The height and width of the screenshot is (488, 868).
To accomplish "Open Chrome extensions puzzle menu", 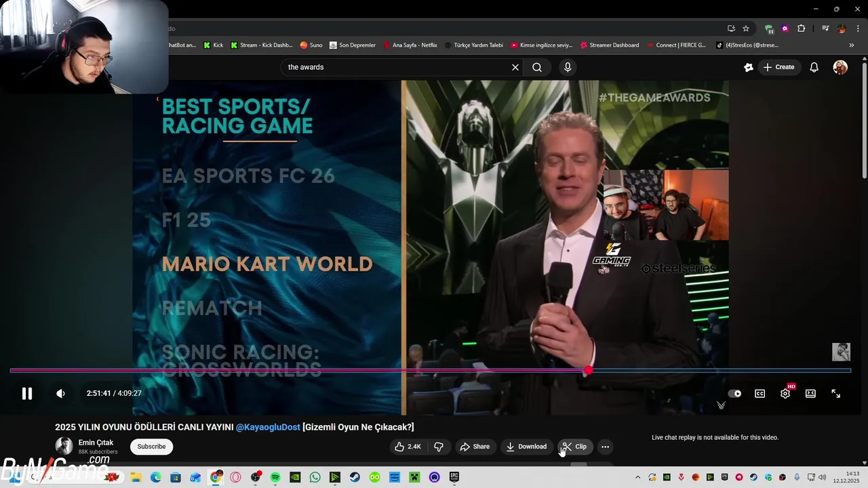I will click(802, 28).
